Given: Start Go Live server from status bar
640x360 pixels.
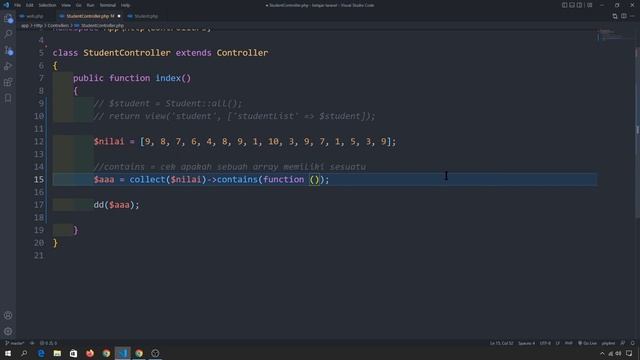Looking at the screenshot, I should pos(587,343).
